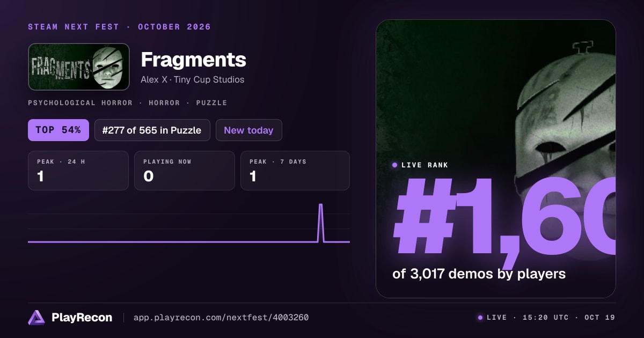Click the LIVE · 15:20 UTC · OCT 19 status text
Viewport: 644px width, 338px height.
click(x=551, y=318)
